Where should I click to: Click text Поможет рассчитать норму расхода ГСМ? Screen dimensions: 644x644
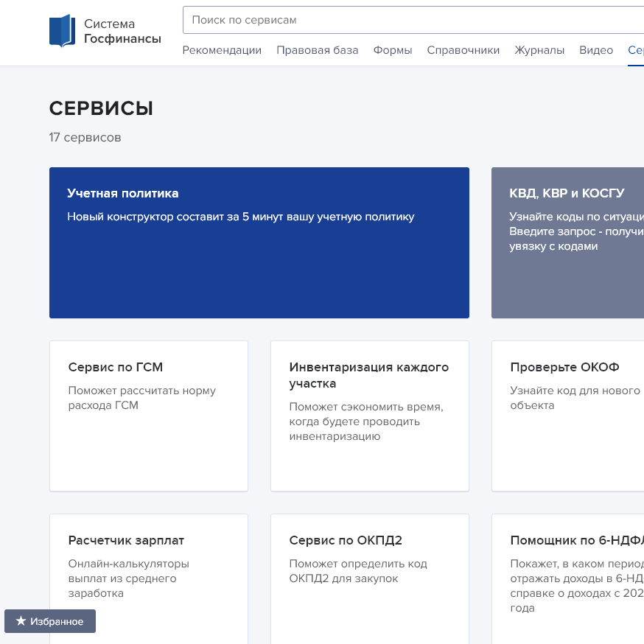[x=141, y=398]
